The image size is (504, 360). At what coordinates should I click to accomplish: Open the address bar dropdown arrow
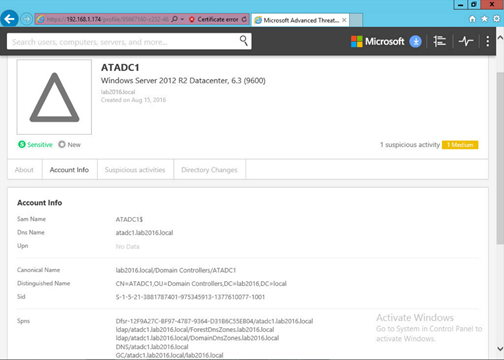182,19
